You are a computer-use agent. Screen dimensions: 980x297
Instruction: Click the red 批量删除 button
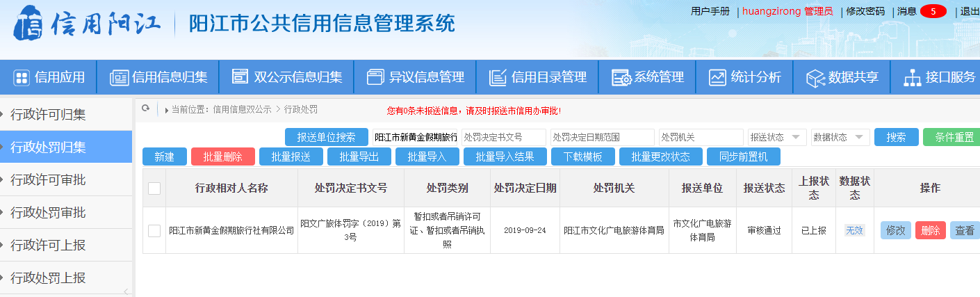pos(223,156)
